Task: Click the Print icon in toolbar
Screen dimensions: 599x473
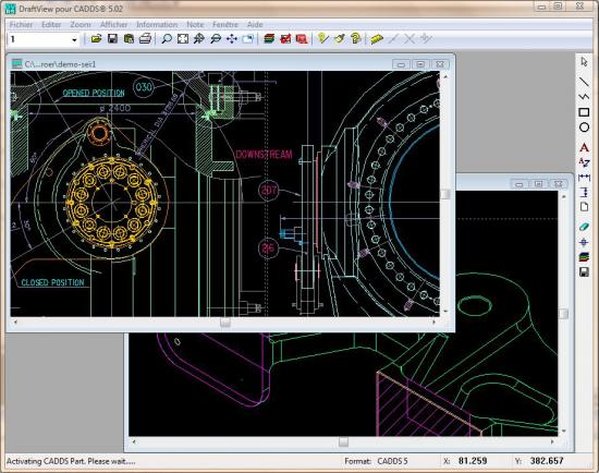Action: coord(145,39)
